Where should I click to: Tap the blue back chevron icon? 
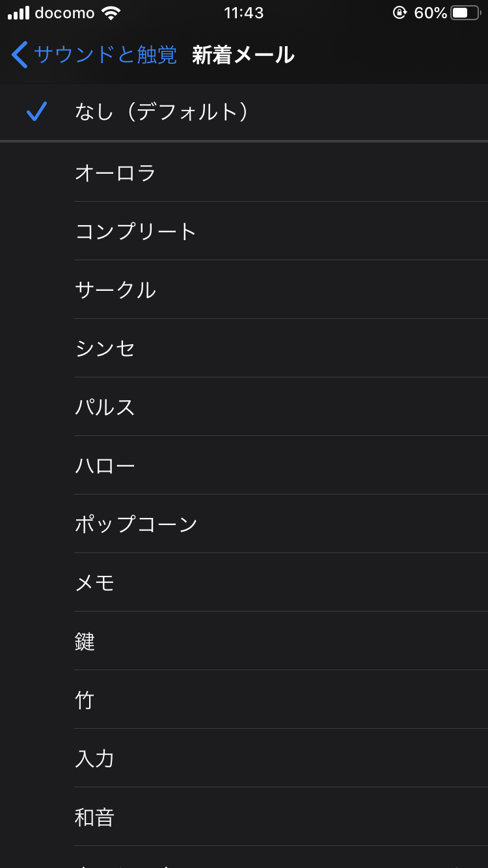[x=20, y=55]
